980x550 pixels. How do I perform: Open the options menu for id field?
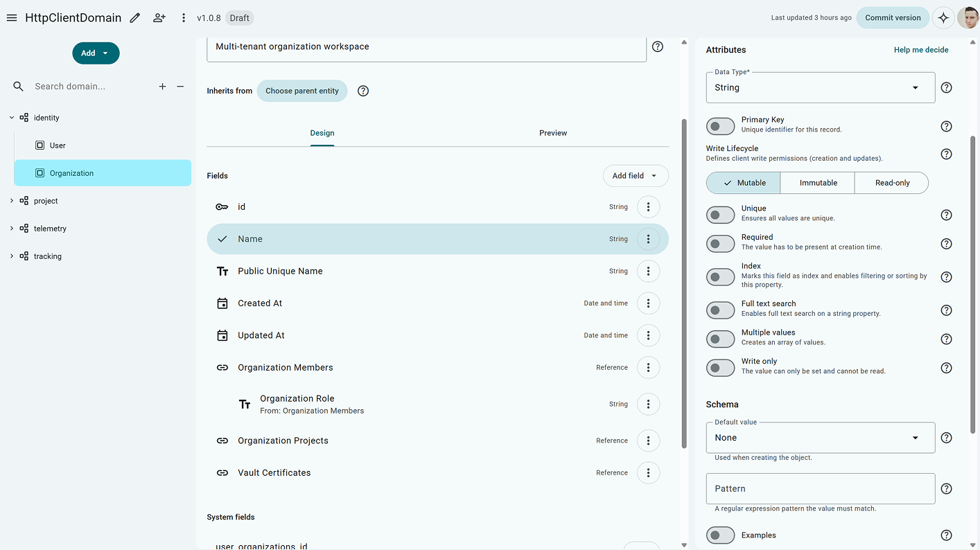pos(648,206)
